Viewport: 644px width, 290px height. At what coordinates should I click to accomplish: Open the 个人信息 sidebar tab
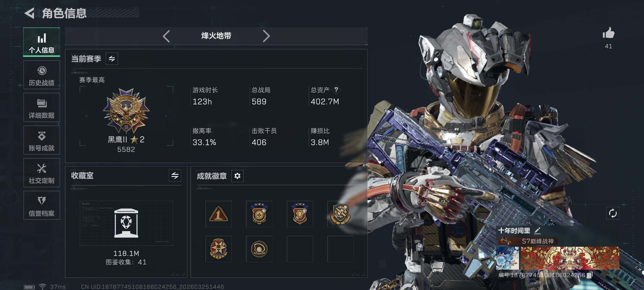coord(42,42)
